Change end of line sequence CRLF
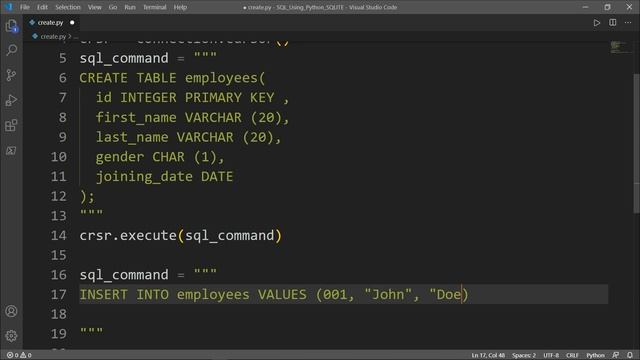Image resolution: width=640 pixels, height=360 pixels. (x=572, y=355)
